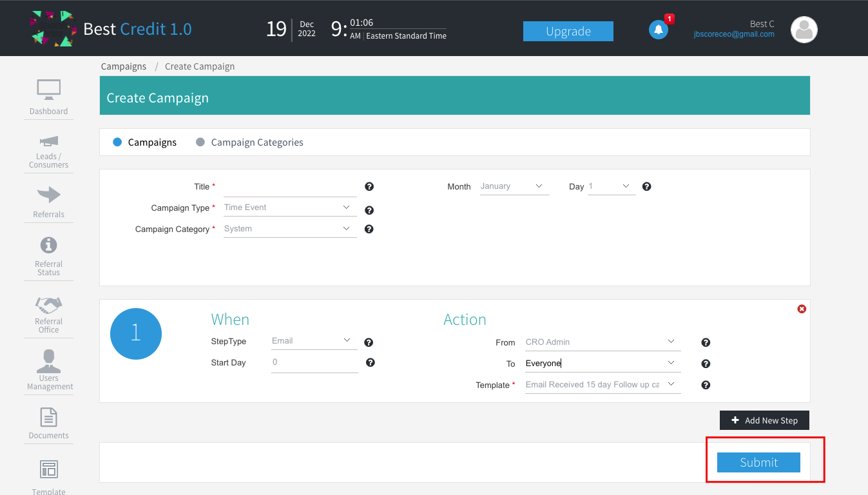Open the To dropdown showing Everyone
The width and height of the screenshot is (868, 495).
(603, 364)
